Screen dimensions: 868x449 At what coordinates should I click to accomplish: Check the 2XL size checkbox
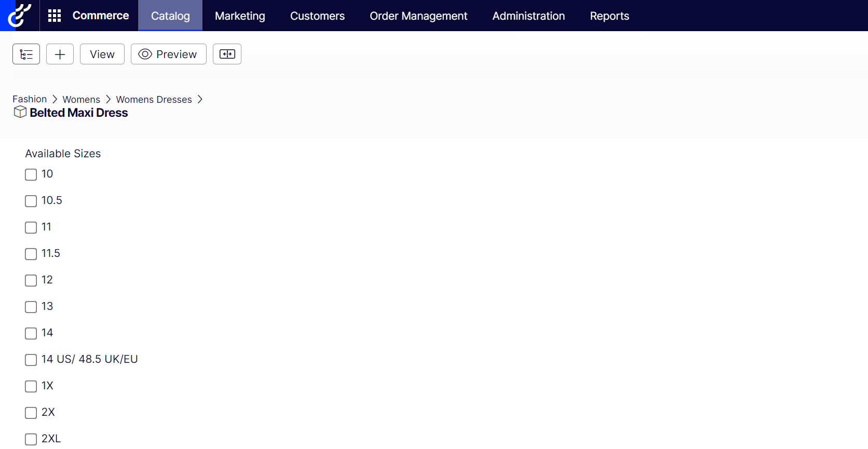(31, 439)
